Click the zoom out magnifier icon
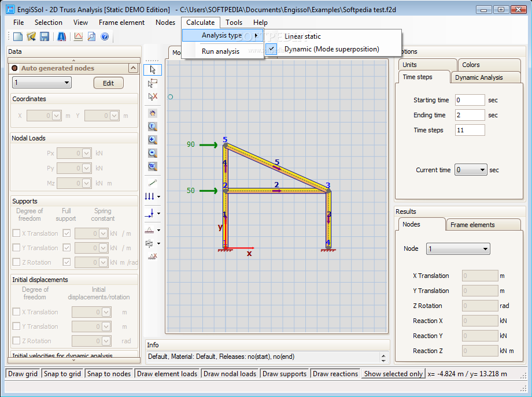 pyautogui.click(x=153, y=153)
